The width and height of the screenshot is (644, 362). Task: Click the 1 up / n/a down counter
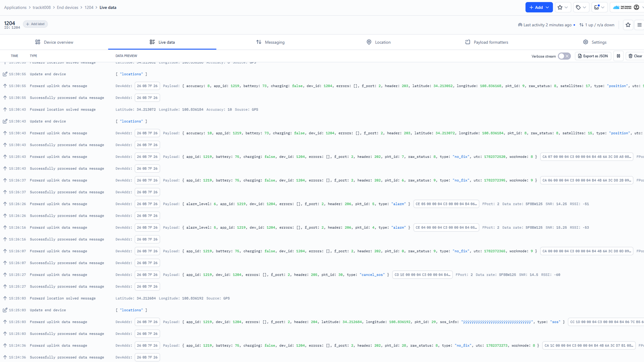[x=597, y=25]
